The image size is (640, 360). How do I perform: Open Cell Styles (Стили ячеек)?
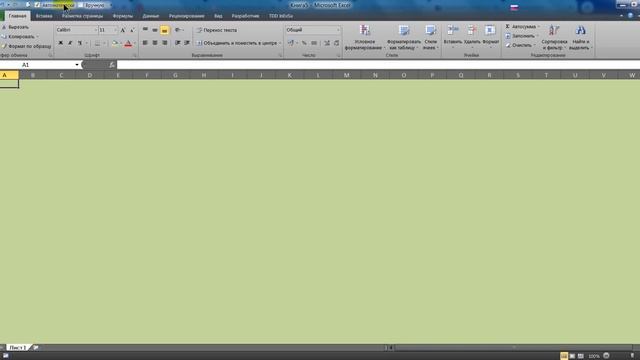point(431,37)
